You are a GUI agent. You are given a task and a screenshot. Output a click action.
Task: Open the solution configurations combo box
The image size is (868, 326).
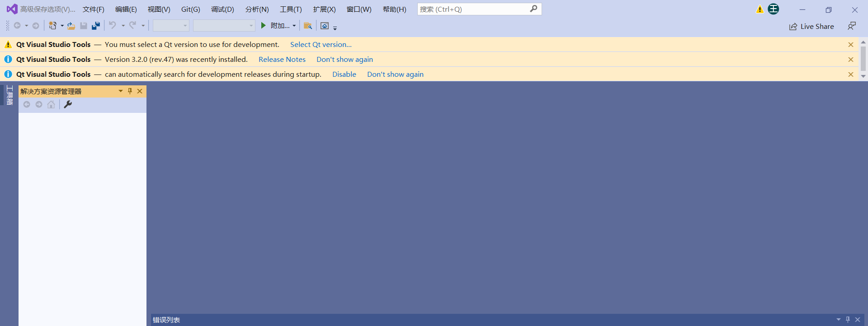(171, 26)
